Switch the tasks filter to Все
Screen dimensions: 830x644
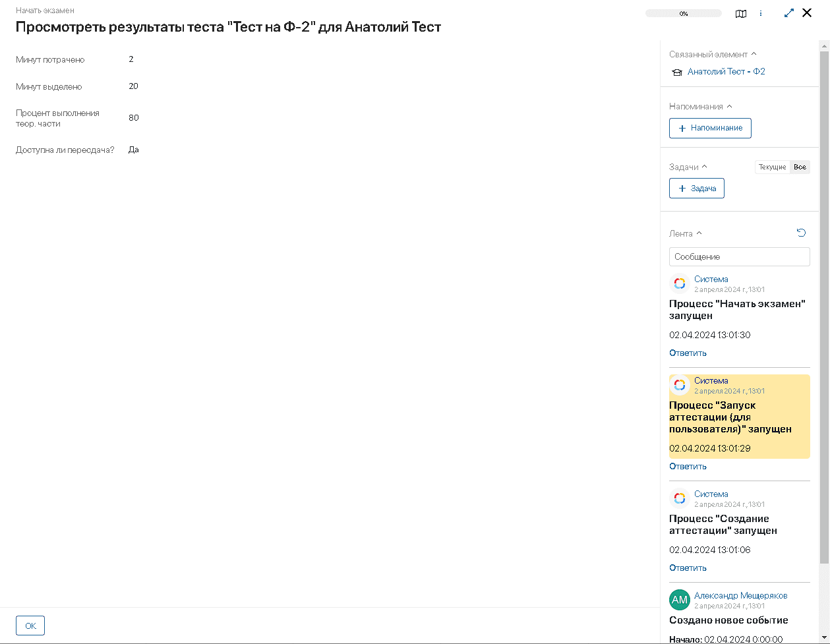point(800,167)
